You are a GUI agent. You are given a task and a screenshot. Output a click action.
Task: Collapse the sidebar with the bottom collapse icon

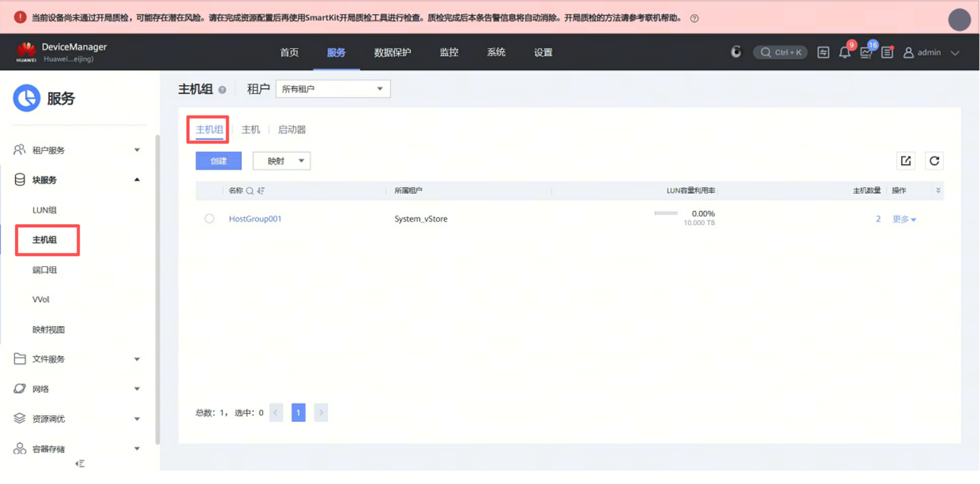point(80,464)
